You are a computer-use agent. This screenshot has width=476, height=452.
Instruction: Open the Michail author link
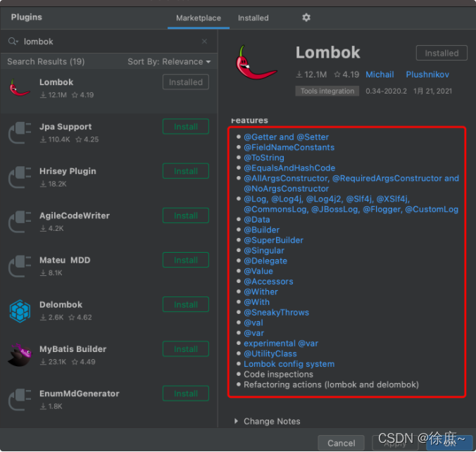pyautogui.click(x=380, y=75)
